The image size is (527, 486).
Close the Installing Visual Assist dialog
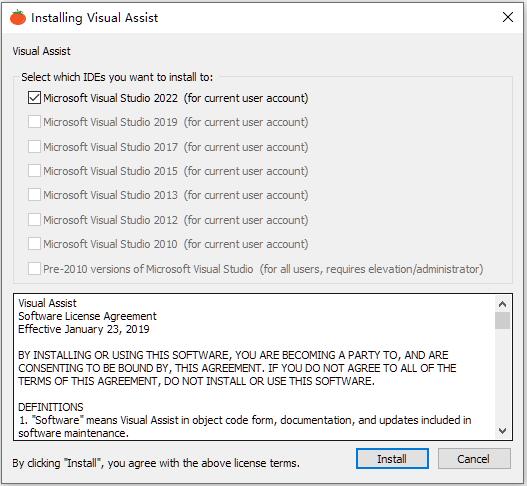(x=508, y=17)
